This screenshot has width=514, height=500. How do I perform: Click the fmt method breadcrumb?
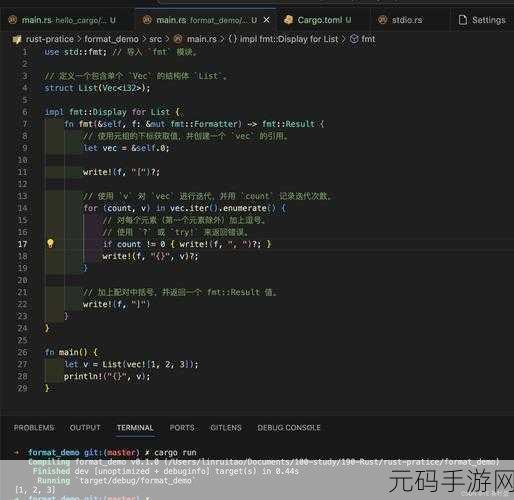368,39
